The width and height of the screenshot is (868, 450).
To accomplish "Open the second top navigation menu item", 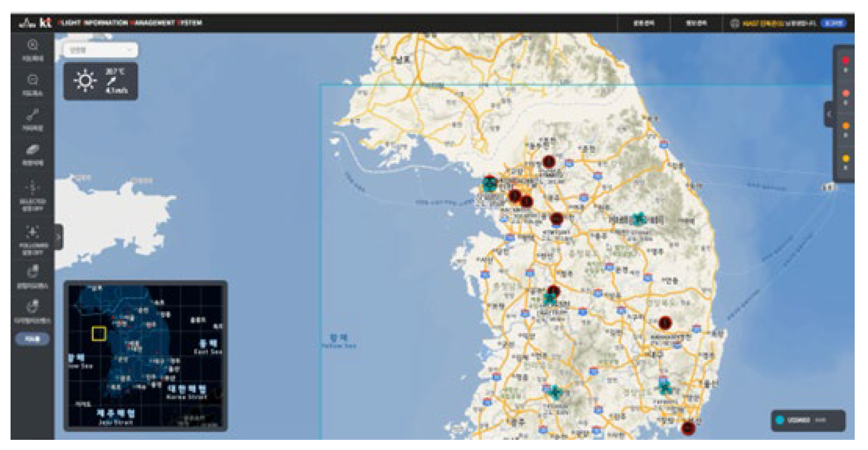I will [696, 23].
